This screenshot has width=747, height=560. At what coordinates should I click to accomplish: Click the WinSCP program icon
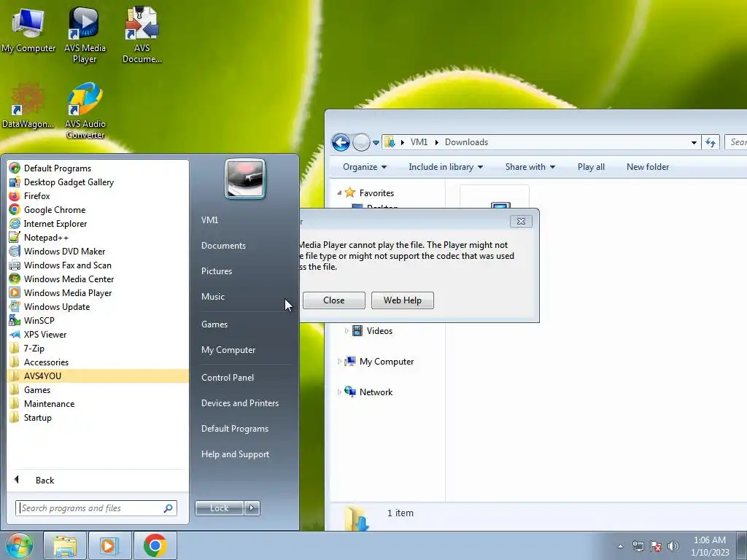click(x=15, y=320)
